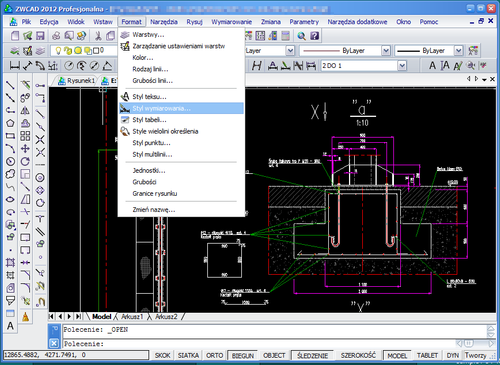Open the color Layer dropdown arrow

(x=290, y=51)
